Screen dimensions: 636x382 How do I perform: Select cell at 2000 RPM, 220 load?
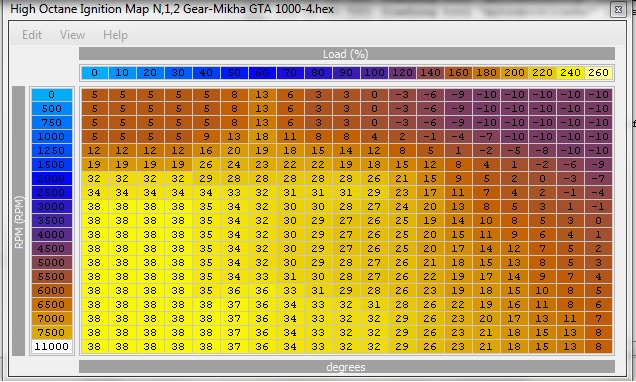coord(542,178)
